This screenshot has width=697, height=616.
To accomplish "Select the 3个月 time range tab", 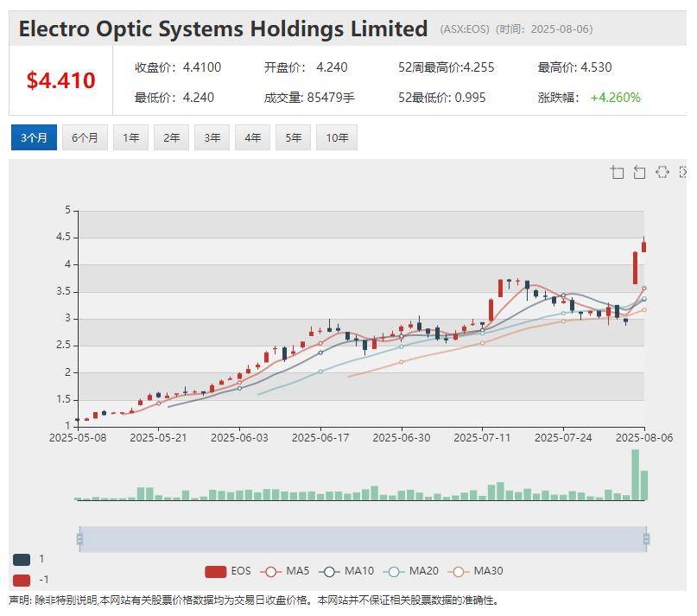I will pos(34,137).
